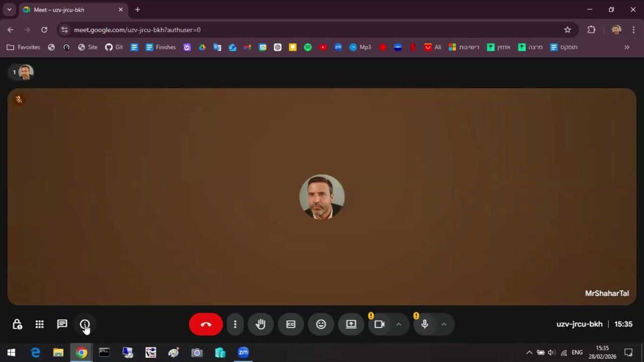Expand camera settings arrow

tap(399, 324)
